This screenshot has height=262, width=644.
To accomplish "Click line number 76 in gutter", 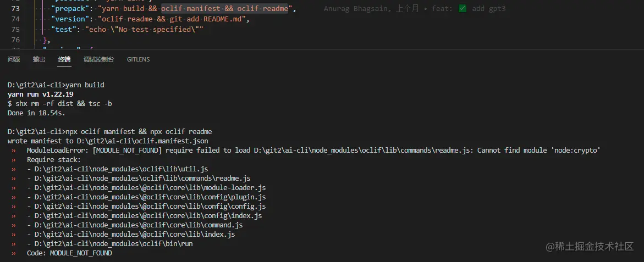I will coord(15,40).
